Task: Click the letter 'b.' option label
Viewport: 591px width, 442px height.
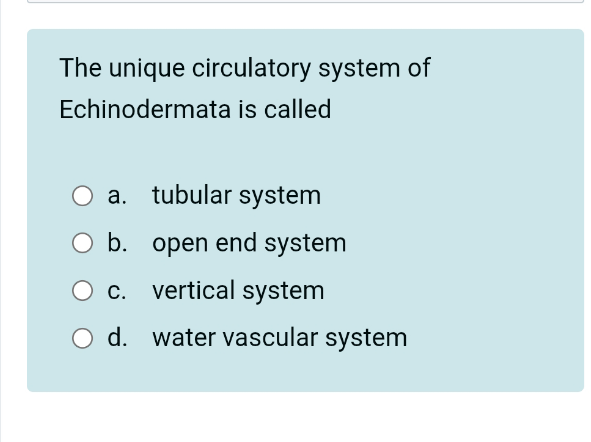Action: 117,243
